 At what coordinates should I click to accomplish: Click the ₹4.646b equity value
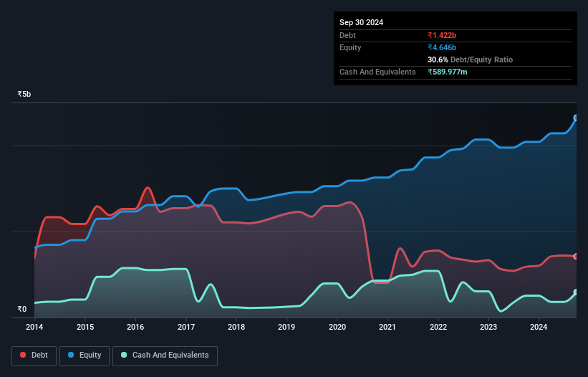(442, 47)
